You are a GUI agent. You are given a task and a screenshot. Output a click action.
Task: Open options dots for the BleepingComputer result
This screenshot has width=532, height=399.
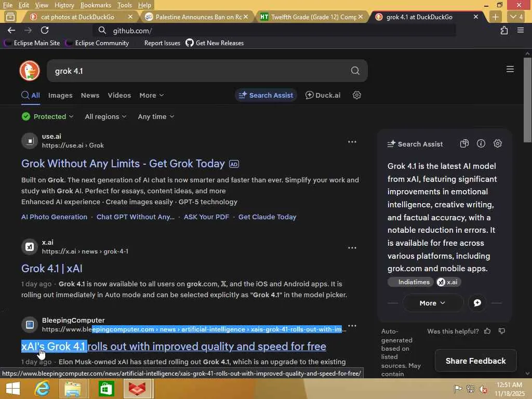pyautogui.click(x=352, y=326)
